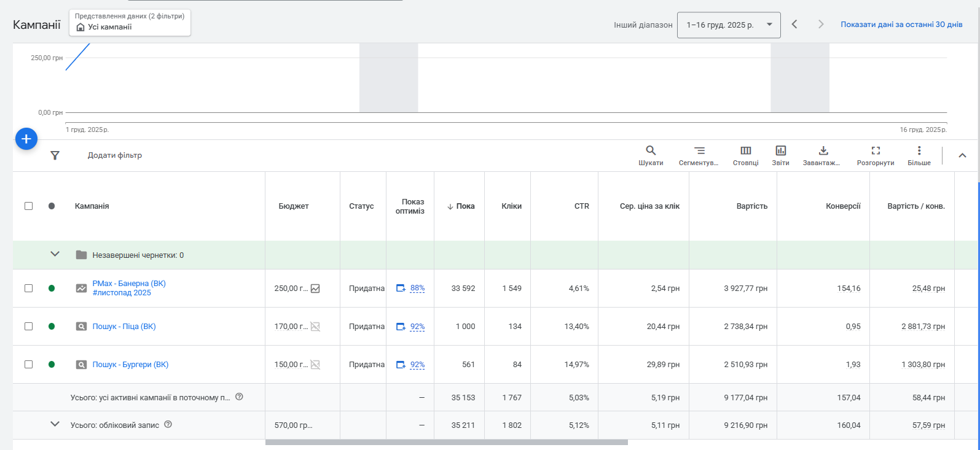This screenshot has width=980, height=450.
Task: Open the three-dot More menu
Action: [x=919, y=151]
